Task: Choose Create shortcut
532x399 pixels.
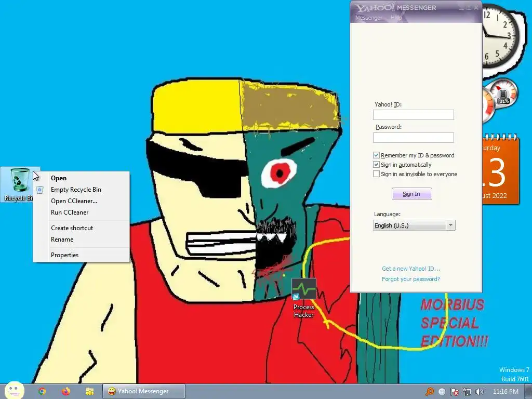Action: tap(82, 228)
